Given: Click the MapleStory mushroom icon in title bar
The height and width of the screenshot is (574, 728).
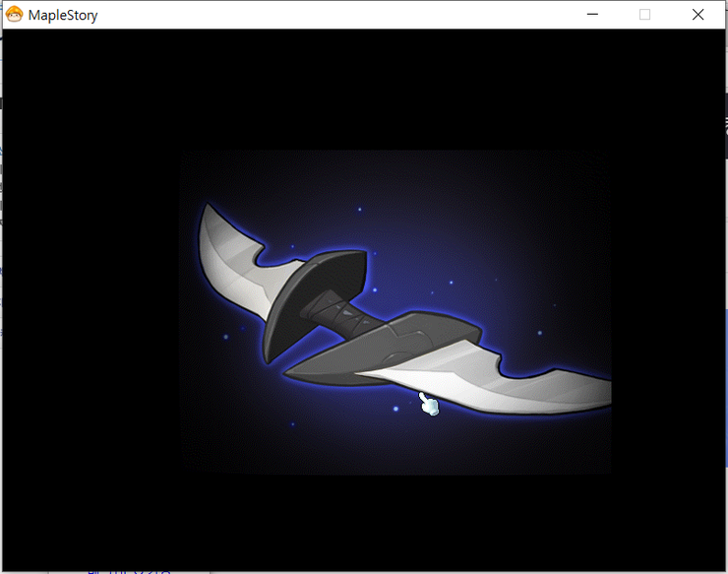Looking at the screenshot, I should pos(14,15).
